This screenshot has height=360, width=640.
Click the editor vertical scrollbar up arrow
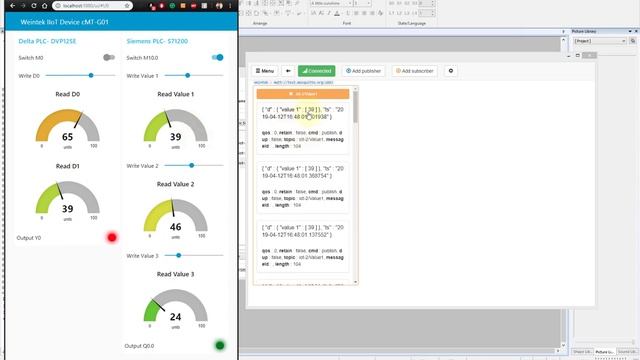(563, 40)
